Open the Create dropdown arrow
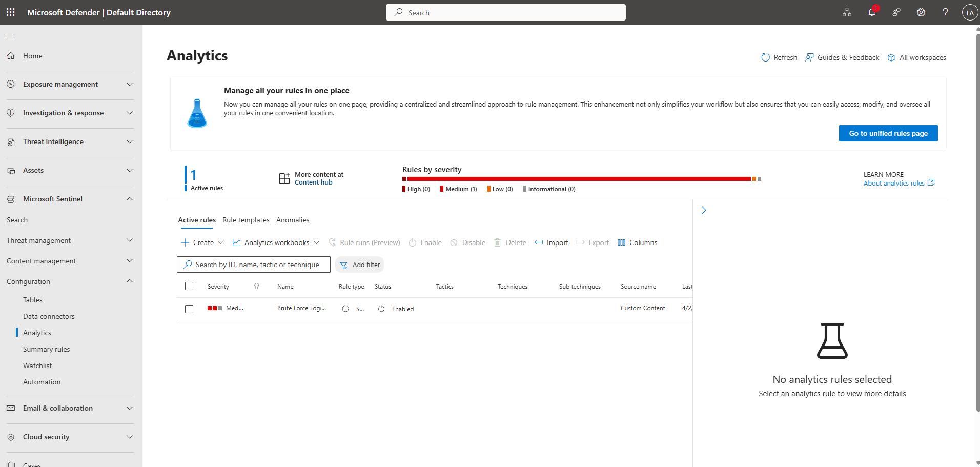Screen dimensions: 980x467 tap(221, 242)
